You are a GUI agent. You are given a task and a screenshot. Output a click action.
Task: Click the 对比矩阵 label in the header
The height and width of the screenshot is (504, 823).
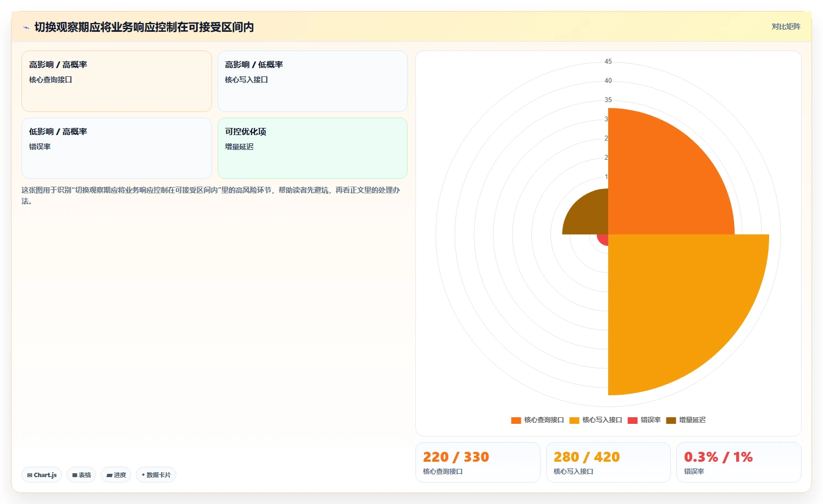(x=786, y=26)
